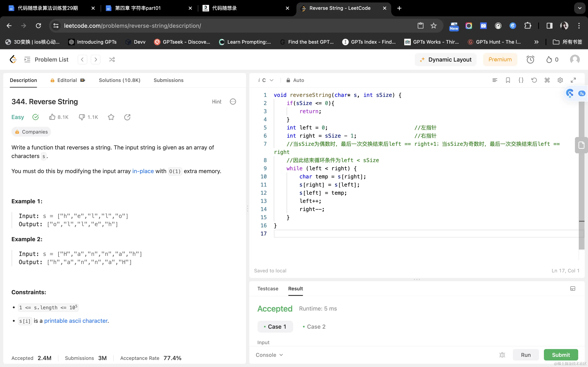
Task: Follow the printable ascii character link
Action: click(76, 321)
